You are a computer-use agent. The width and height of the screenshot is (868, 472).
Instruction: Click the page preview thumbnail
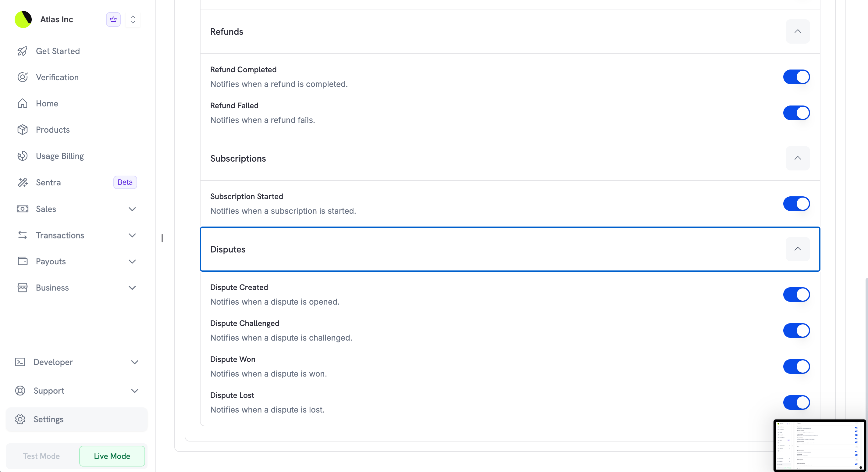[x=819, y=445]
